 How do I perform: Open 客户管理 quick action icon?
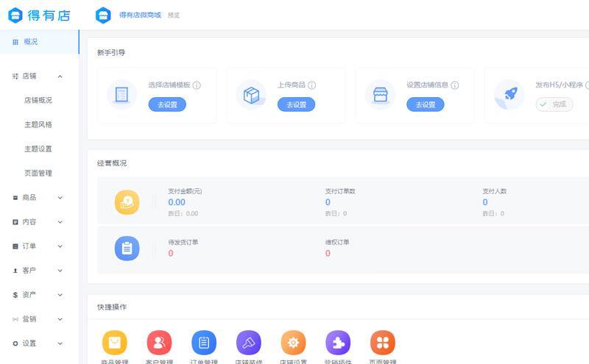[x=159, y=343]
